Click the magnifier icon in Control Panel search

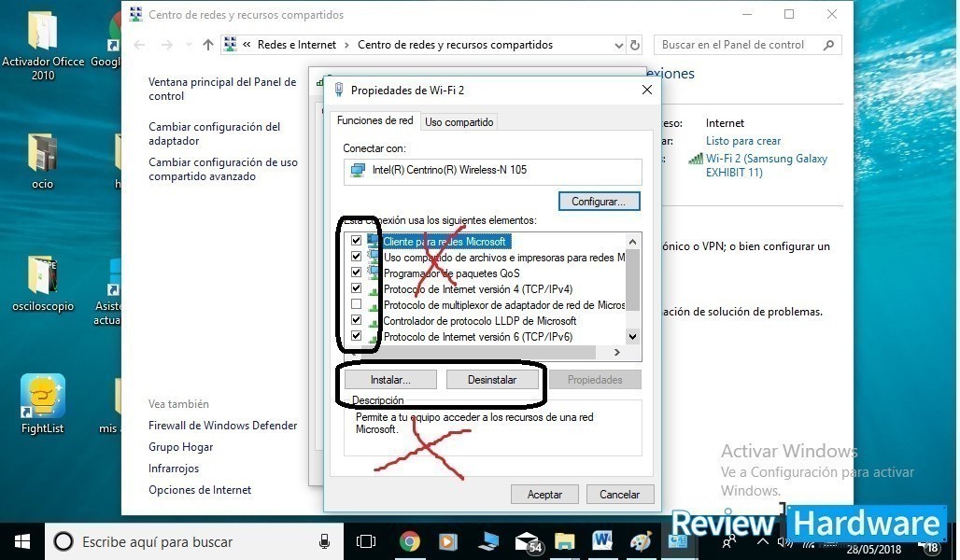click(x=829, y=45)
